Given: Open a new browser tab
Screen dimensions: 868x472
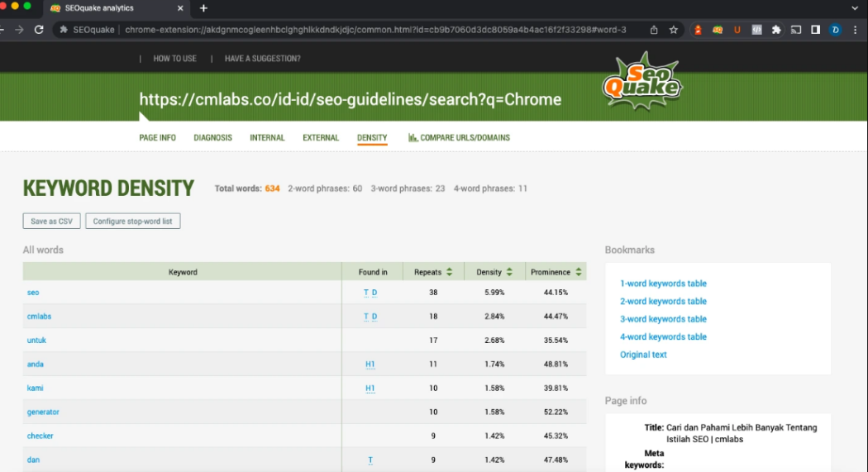Looking at the screenshot, I should [203, 8].
